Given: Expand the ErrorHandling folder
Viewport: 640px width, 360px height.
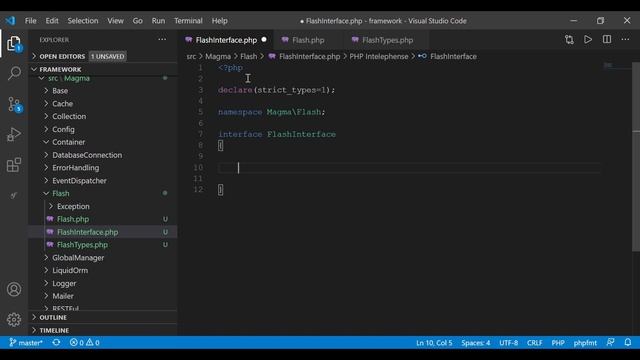Looking at the screenshot, I should pyautogui.click(x=102, y=168).
